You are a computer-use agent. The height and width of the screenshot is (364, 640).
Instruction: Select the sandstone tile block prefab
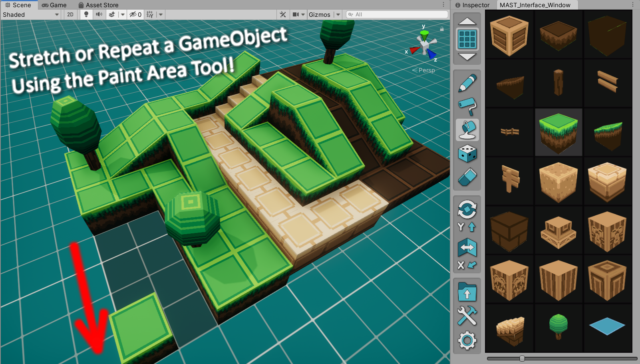607,181
